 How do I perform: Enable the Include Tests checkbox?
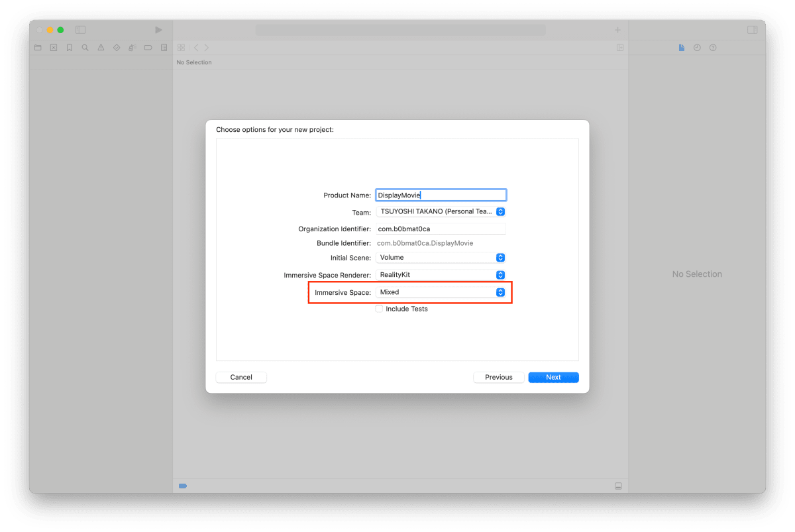point(379,308)
